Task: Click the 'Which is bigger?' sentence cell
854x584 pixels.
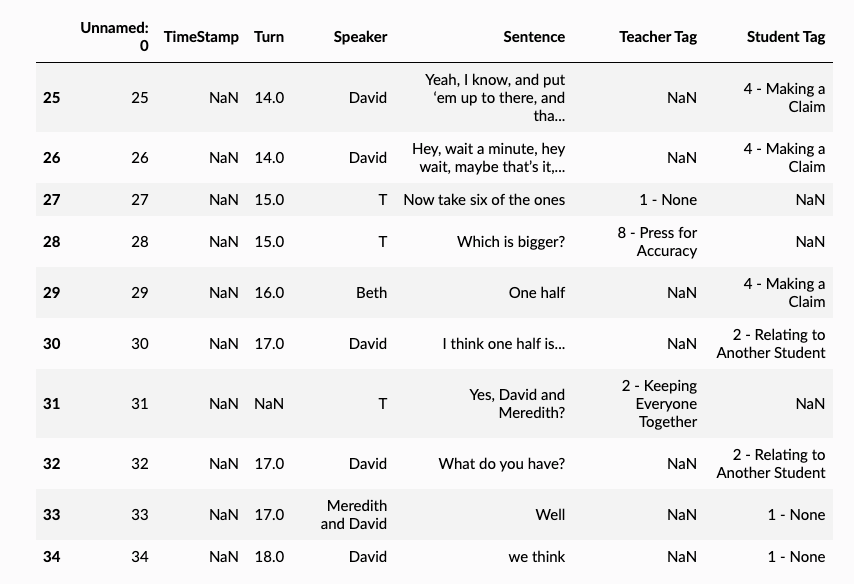Action: tap(511, 242)
